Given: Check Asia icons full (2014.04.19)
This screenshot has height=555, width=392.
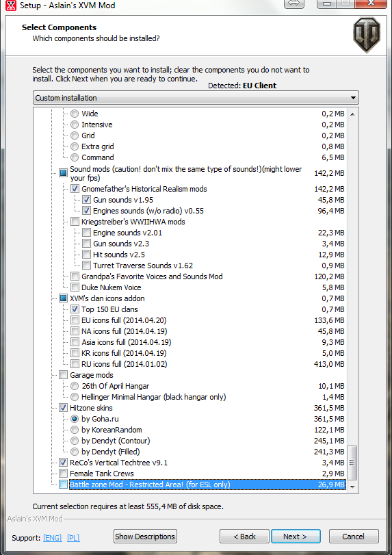Looking at the screenshot, I should click(75, 342).
